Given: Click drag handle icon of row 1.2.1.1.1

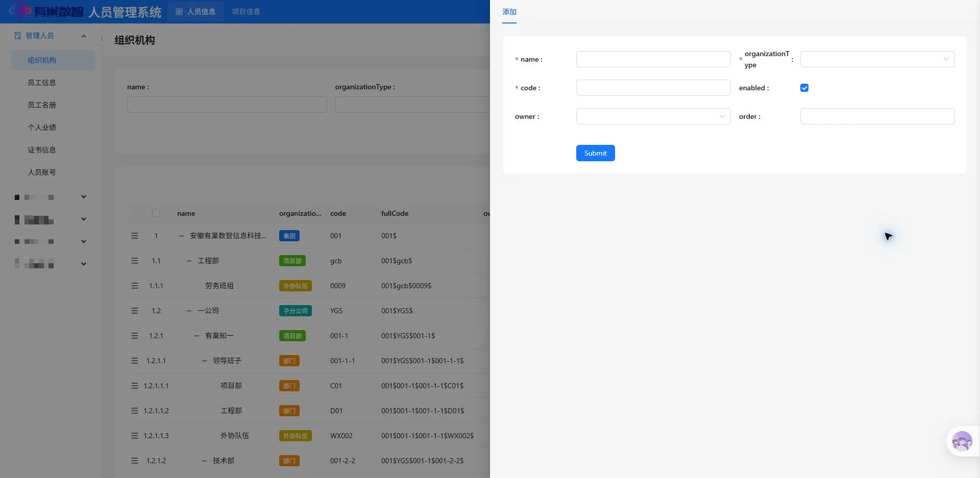Looking at the screenshot, I should [x=135, y=386].
